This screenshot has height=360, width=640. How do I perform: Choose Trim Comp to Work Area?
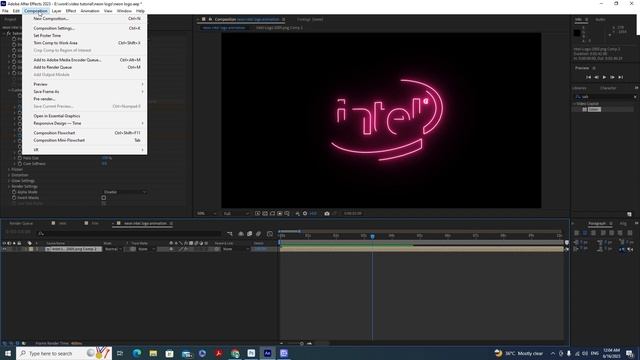[x=55, y=43]
